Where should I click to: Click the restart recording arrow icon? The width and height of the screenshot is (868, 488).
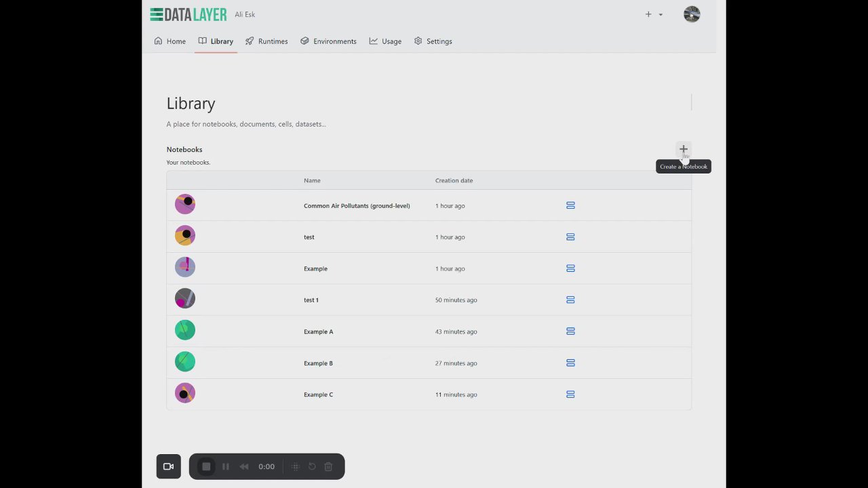click(x=312, y=466)
